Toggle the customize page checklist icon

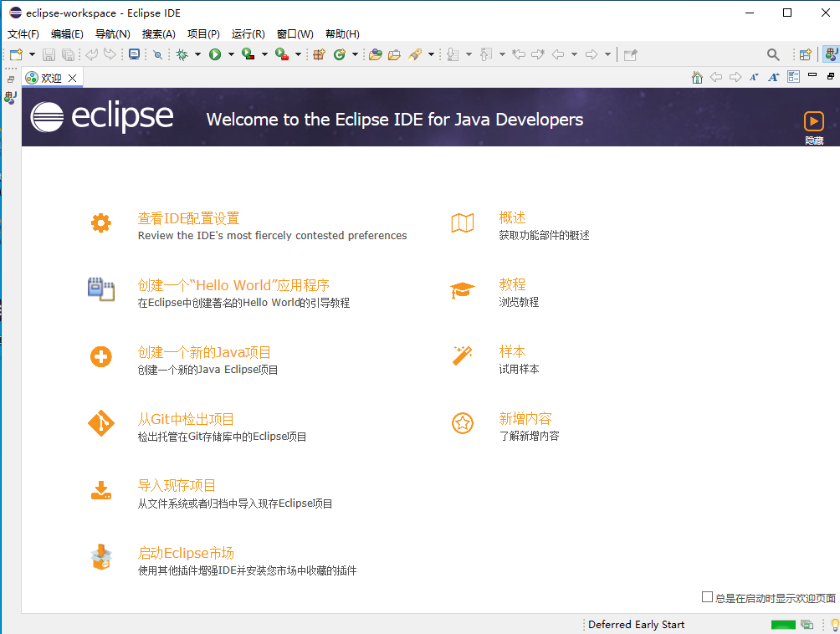(x=793, y=77)
